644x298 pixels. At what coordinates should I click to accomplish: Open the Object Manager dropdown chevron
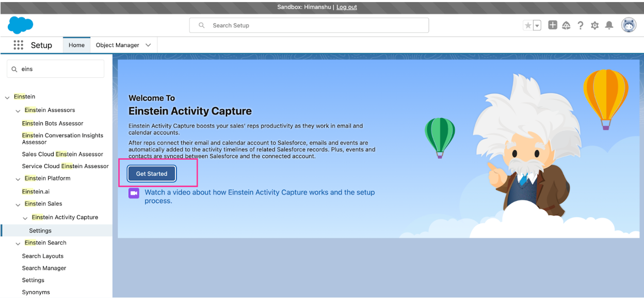point(148,45)
